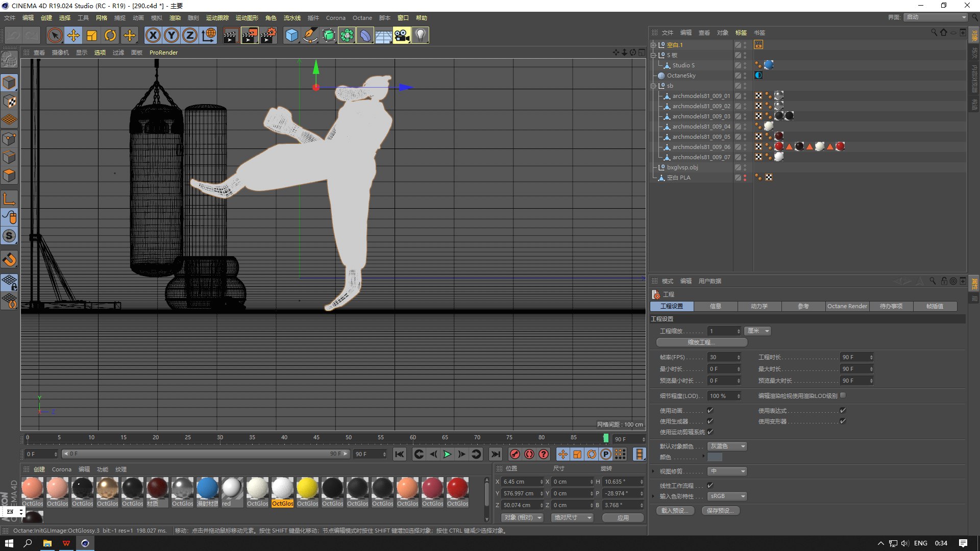This screenshot has height=551, width=980.
Task: Collapse the sb object group
Action: coord(653,86)
